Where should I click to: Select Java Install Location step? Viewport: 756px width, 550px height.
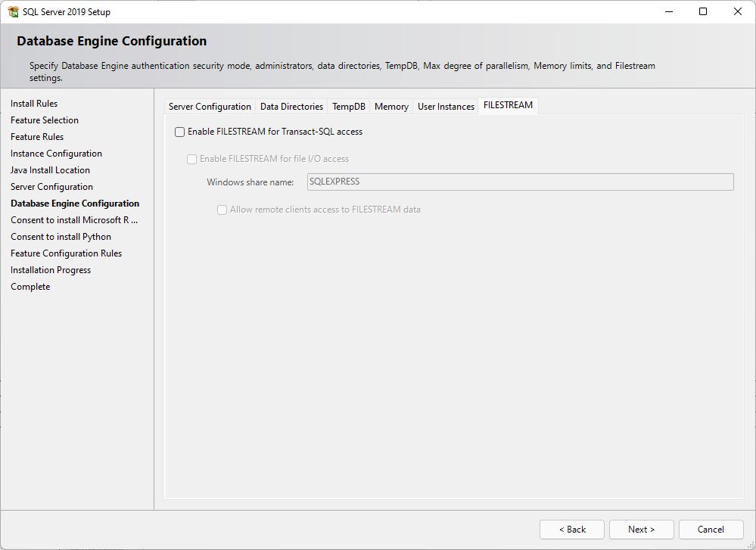point(50,170)
